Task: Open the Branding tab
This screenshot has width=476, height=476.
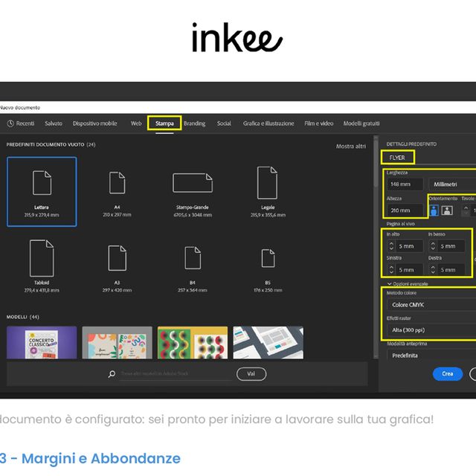Action: [195, 123]
